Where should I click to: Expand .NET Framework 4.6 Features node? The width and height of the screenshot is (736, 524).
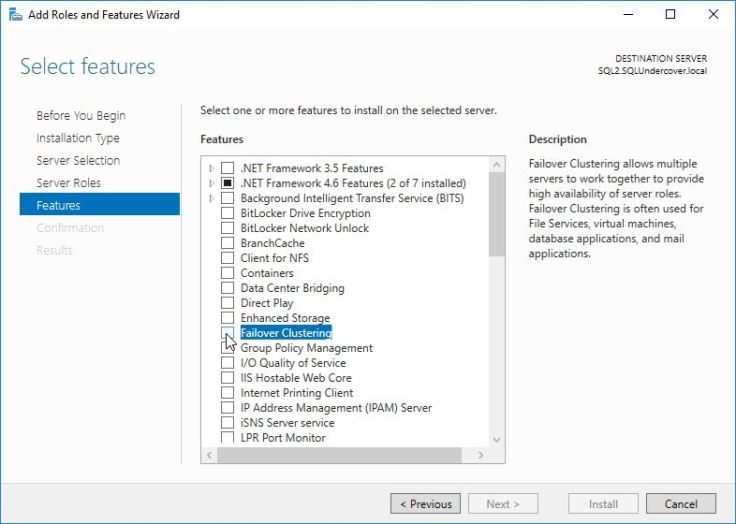pyautogui.click(x=212, y=183)
